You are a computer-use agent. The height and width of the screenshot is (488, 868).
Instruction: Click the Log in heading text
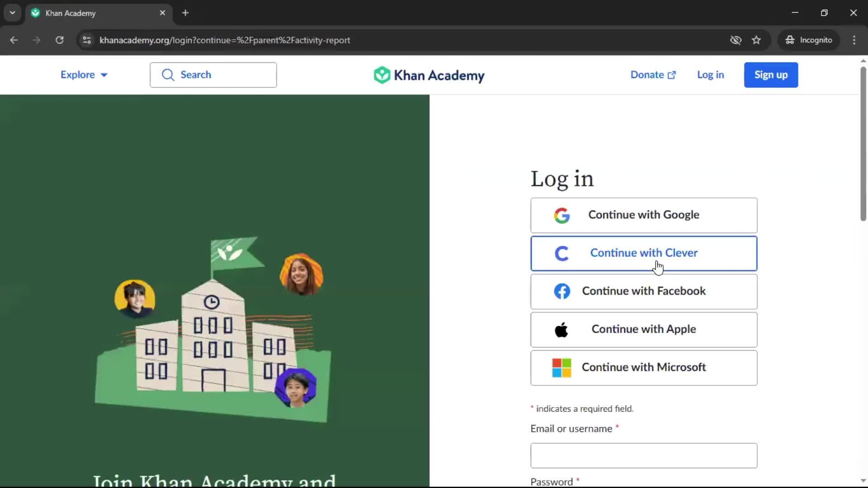pos(562,179)
